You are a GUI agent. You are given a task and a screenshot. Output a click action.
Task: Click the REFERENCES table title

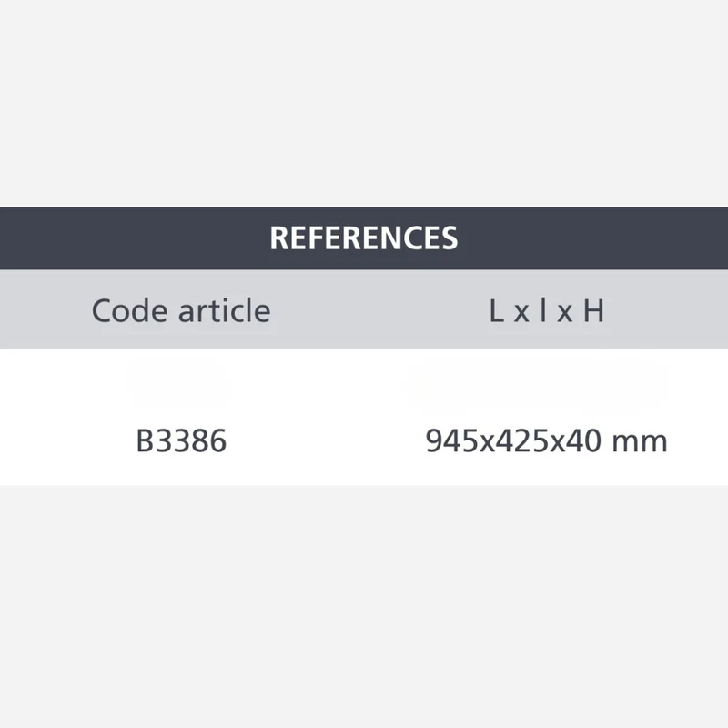363,238
